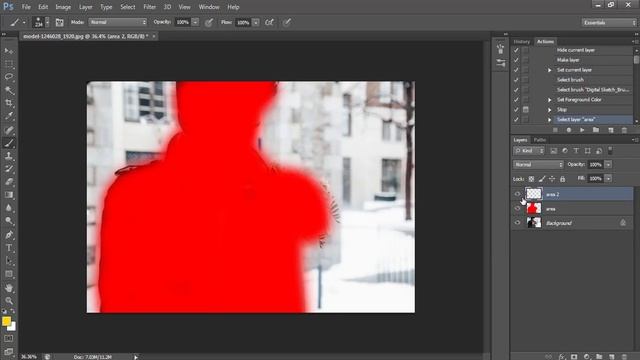Create new action set folder icon
The width and height of the screenshot is (640, 360).
[596, 130]
